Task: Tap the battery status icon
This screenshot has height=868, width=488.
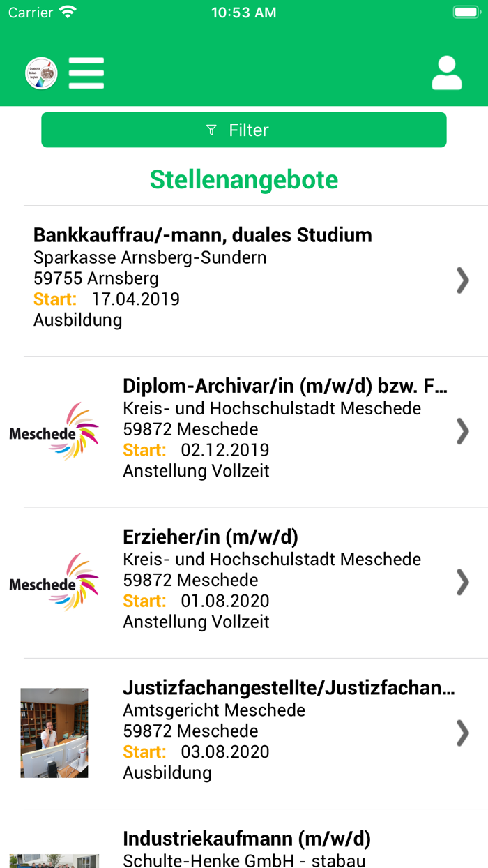Action: [x=465, y=13]
